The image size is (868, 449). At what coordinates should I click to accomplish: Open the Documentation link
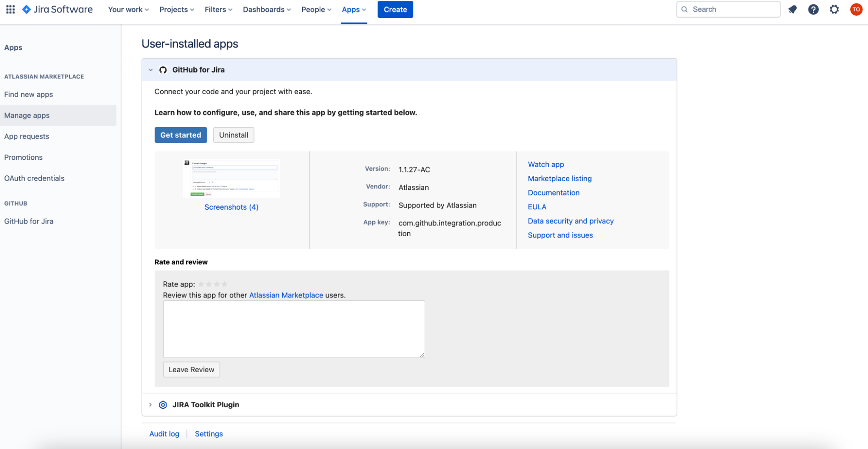[554, 193]
